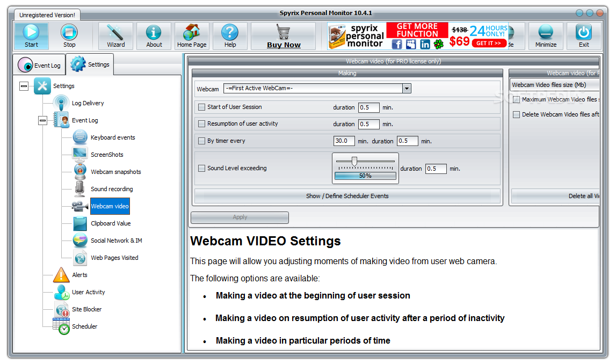Open the Webcam selection dropdown arrow

(x=407, y=89)
